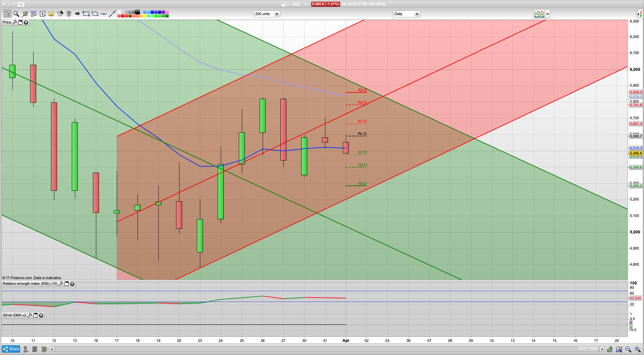The height and width of the screenshot is (355, 644).
Task: Click scrollbar left arrow button
Action: (x=52, y=349)
